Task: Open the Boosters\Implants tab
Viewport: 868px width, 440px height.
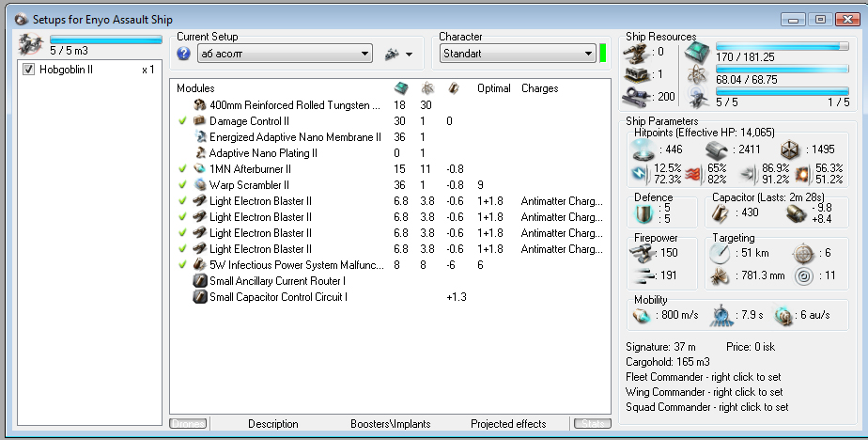Action: tap(390, 424)
